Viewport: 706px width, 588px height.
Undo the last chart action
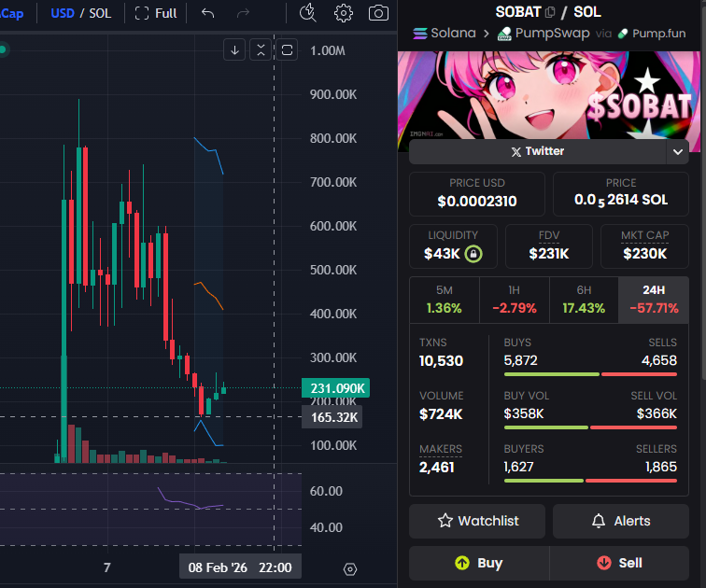click(x=207, y=13)
